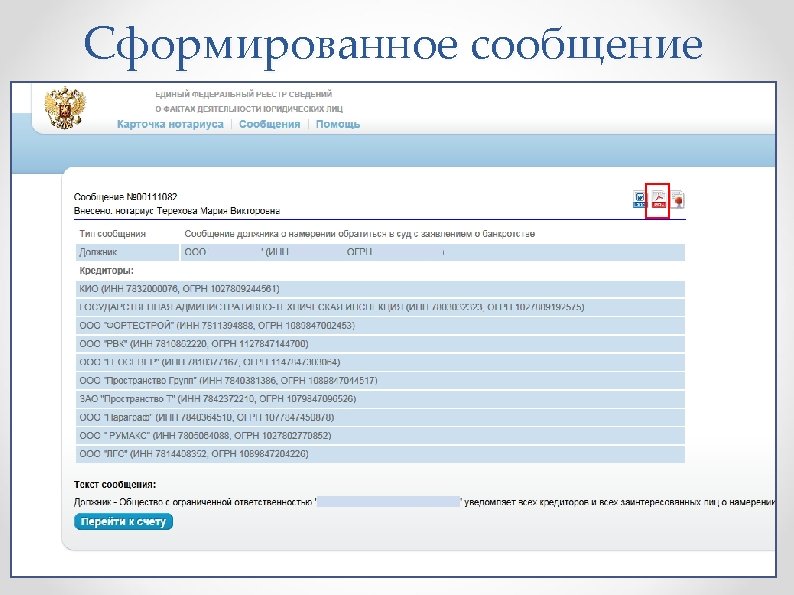Open the Сообщения menu item
Viewport: 794px width, 595px height.
point(269,124)
